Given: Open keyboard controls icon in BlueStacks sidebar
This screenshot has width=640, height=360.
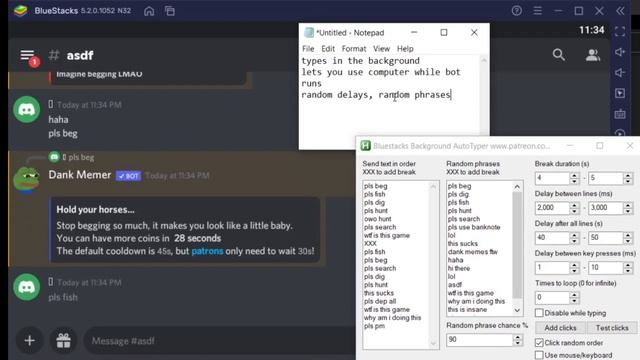Looking at the screenshot, I should point(620,114).
